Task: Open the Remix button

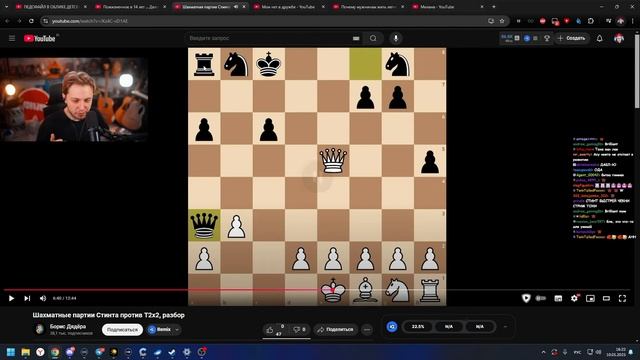Action: pyautogui.click(x=160, y=329)
